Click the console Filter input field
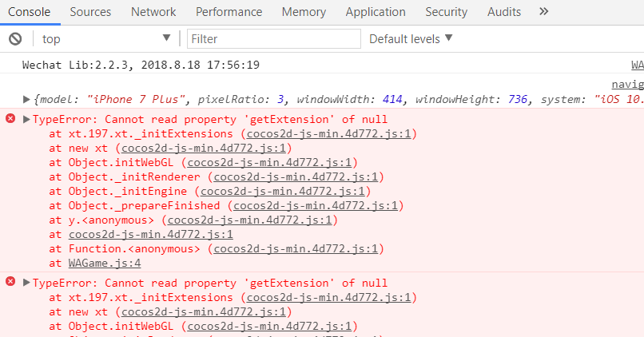The width and height of the screenshot is (644, 337). click(x=272, y=39)
